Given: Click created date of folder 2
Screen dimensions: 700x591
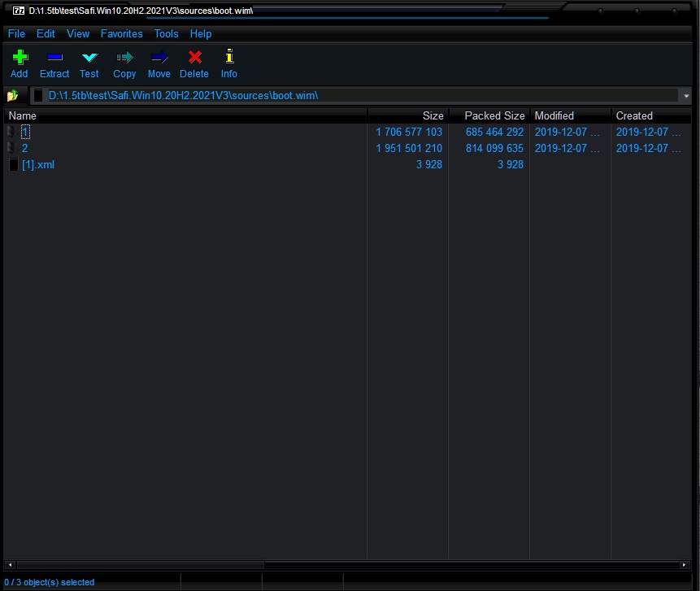Looking at the screenshot, I should 648,148.
